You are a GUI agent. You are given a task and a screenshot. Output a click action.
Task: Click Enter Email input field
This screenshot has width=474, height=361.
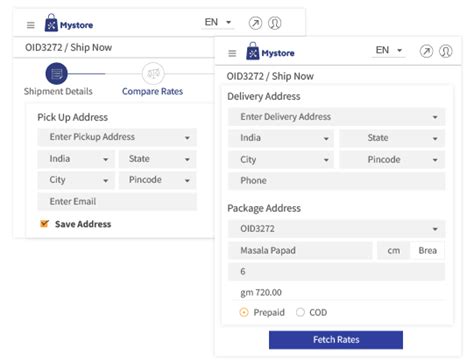tap(117, 201)
